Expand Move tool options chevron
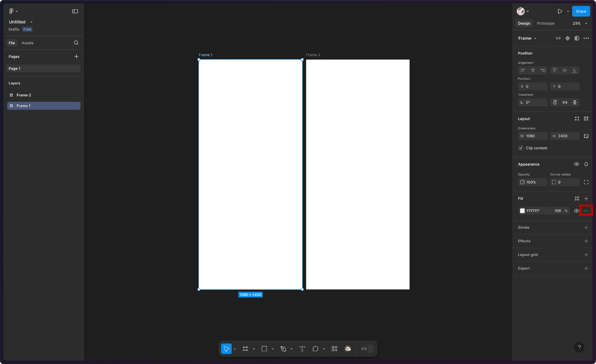Image resolution: width=596 pixels, height=364 pixels. pyautogui.click(x=235, y=349)
